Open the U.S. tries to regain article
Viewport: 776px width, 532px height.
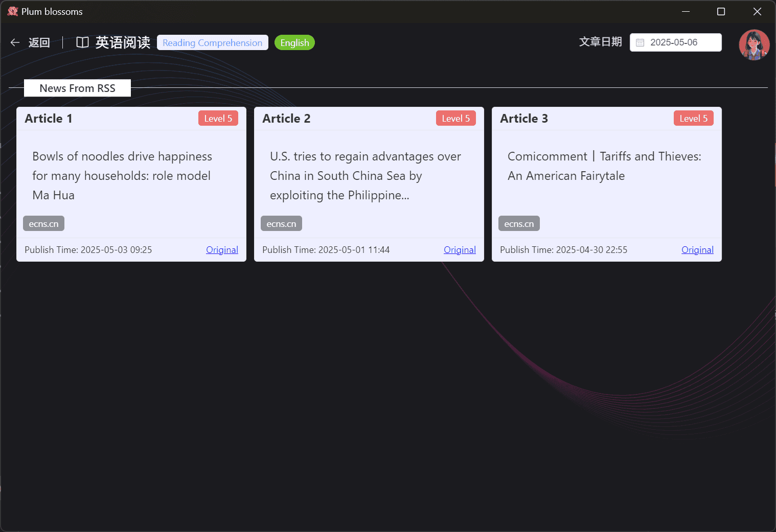pyautogui.click(x=366, y=176)
